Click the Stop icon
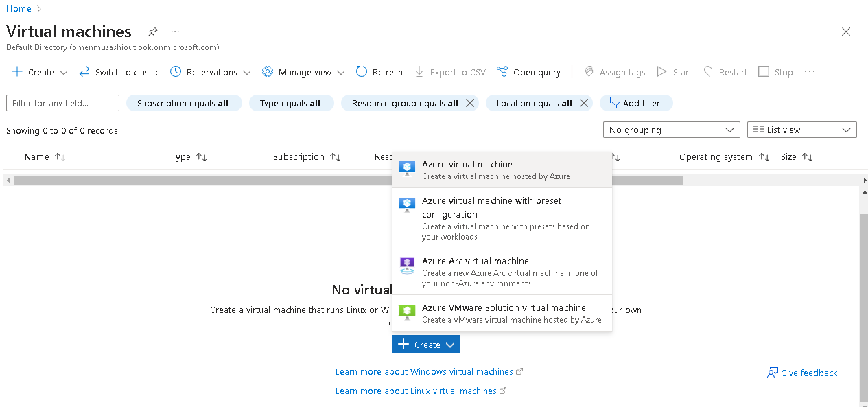Viewport: 868px width, 407px height. pyautogui.click(x=764, y=71)
